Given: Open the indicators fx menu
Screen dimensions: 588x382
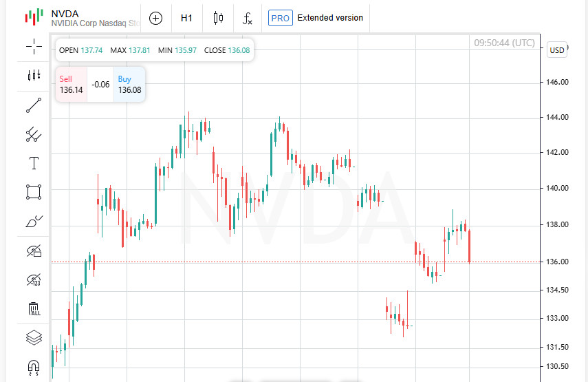Looking at the screenshot, I should [x=247, y=18].
